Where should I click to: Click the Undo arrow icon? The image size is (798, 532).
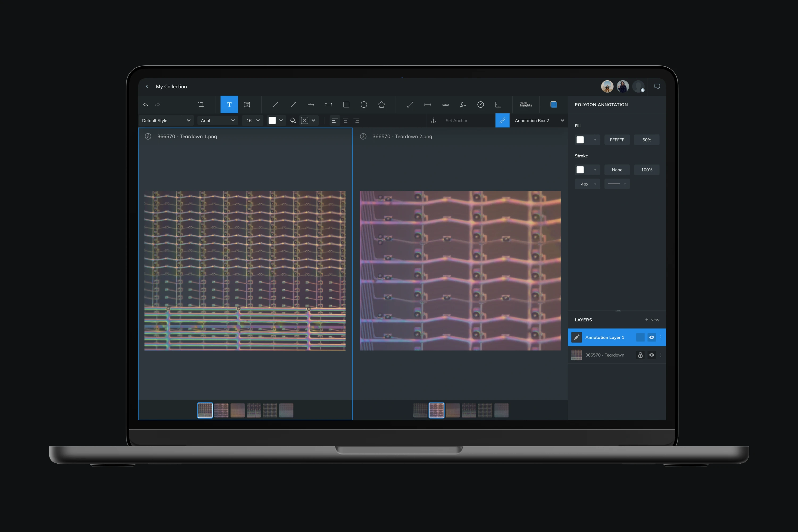click(146, 105)
